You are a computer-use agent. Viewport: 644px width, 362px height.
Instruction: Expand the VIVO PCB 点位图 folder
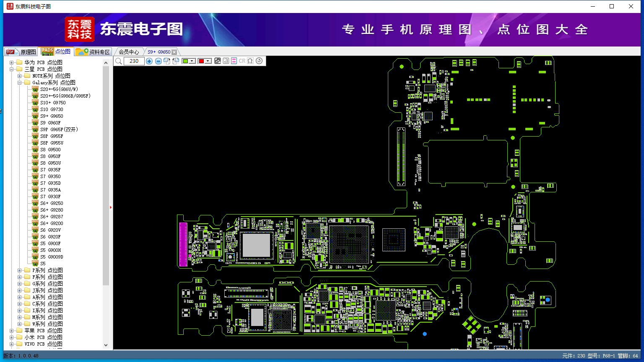pyautogui.click(x=12, y=344)
